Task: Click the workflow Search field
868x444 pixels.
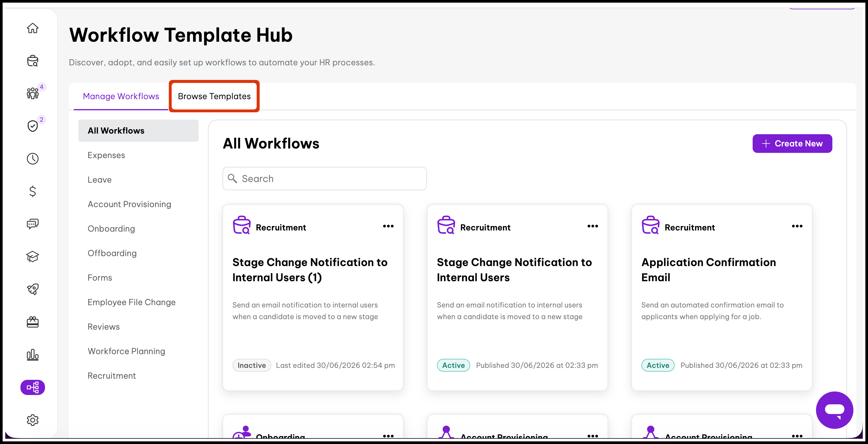Action: point(324,179)
